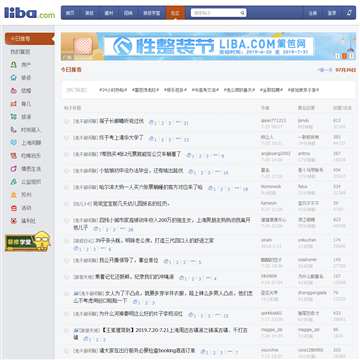Click pages icon on hlh0909's thread
360x360 pixels.
(x=182, y=278)
